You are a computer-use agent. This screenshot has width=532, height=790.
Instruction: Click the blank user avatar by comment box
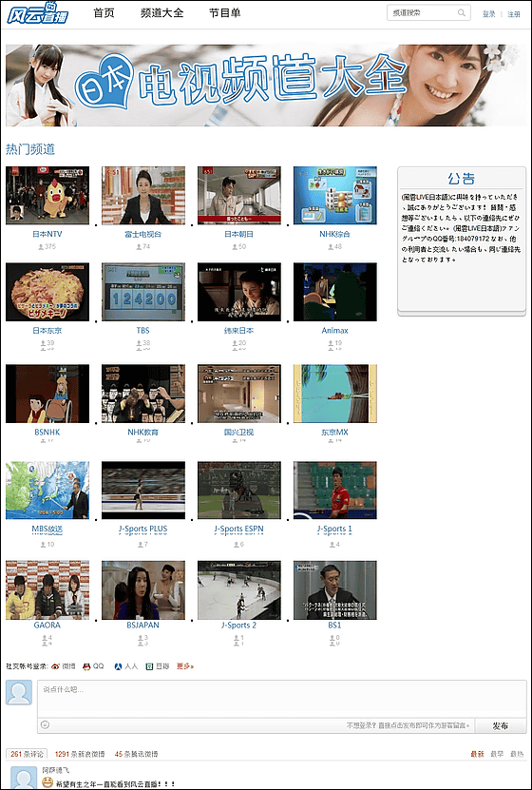(x=19, y=692)
